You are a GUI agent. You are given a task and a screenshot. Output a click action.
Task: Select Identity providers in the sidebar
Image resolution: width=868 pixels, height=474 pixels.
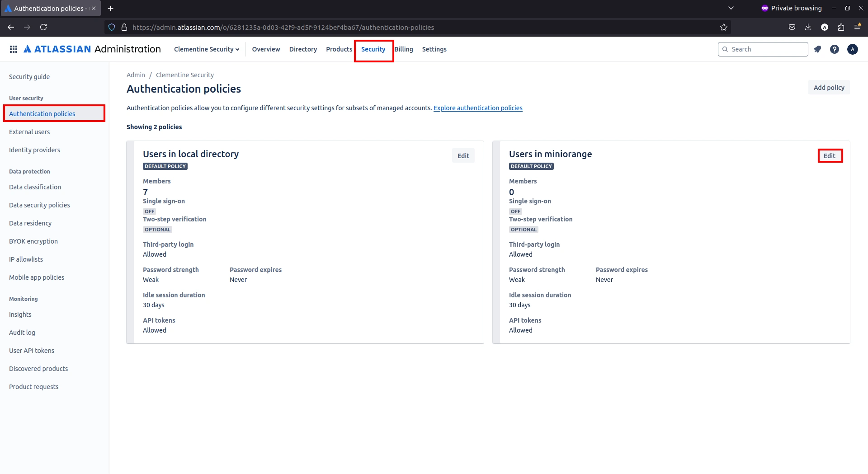click(x=34, y=150)
